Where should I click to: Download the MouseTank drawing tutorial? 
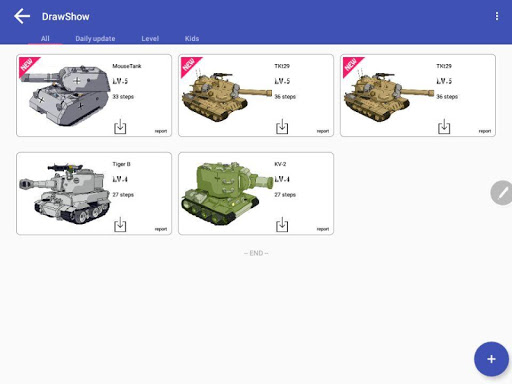(120, 127)
